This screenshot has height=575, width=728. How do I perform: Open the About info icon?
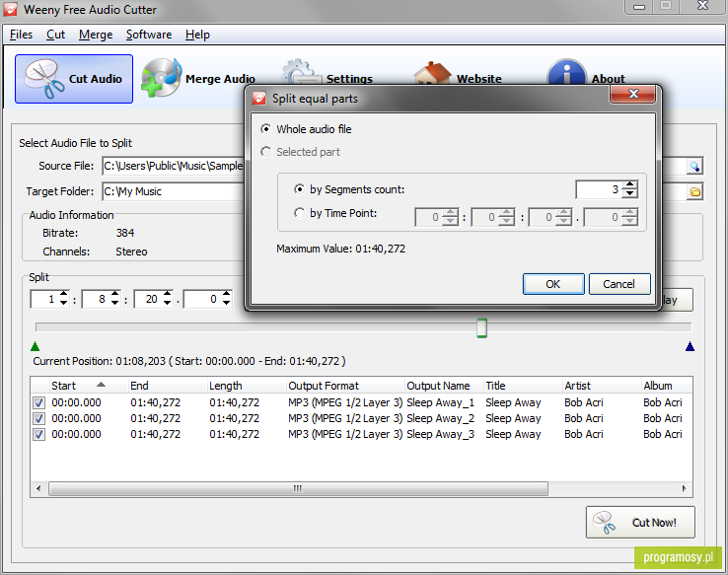tap(566, 72)
